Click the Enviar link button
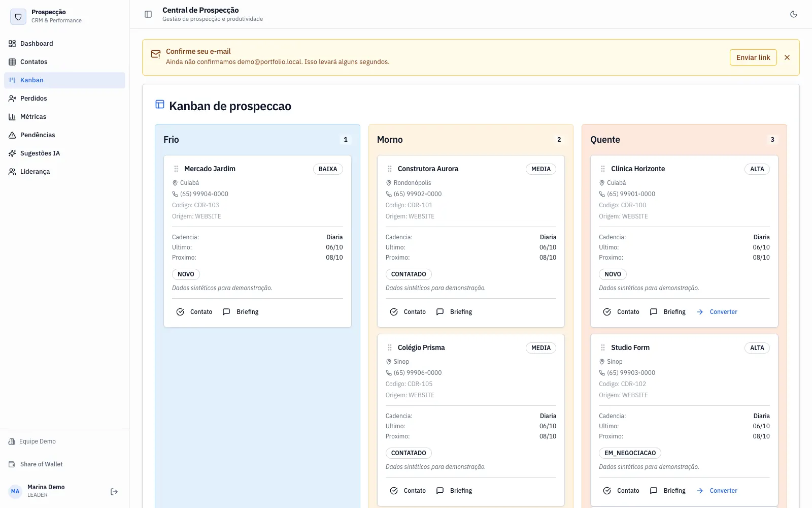Viewport: 812px width, 508px height. click(753, 57)
